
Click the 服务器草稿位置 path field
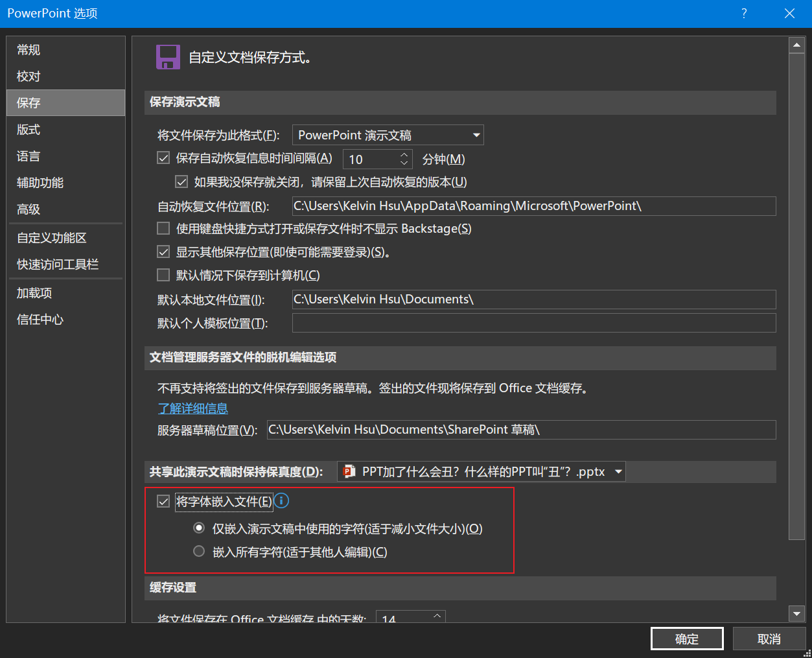[522, 430]
